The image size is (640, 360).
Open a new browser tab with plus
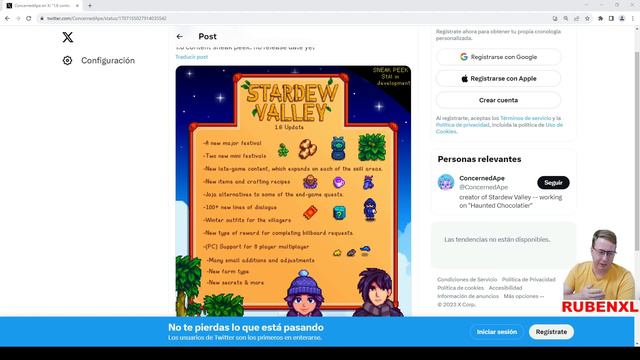90,6
